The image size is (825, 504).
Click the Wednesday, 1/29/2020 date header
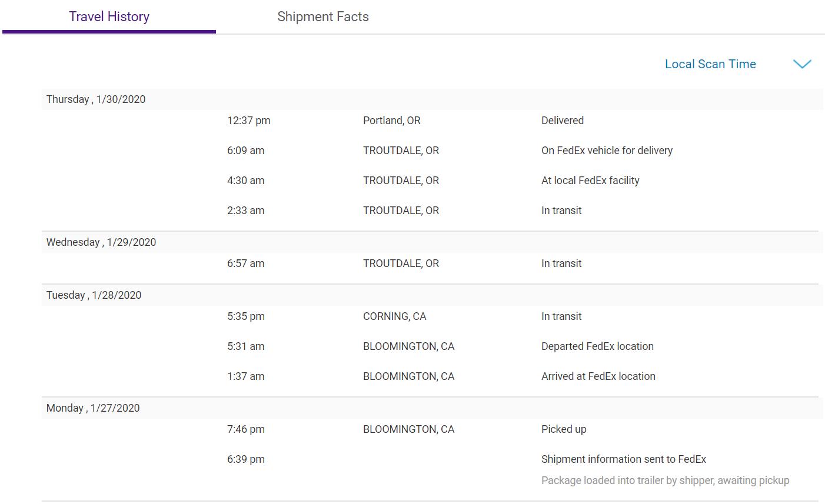(x=101, y=242)
